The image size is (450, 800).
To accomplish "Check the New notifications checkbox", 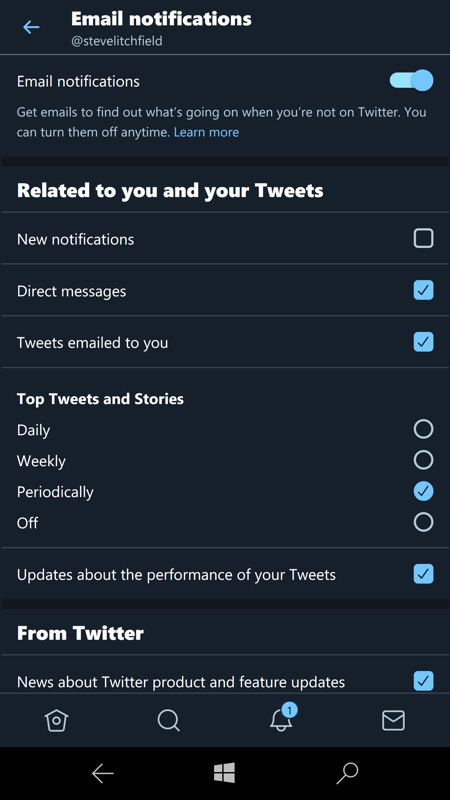I will tap(423, 238).
